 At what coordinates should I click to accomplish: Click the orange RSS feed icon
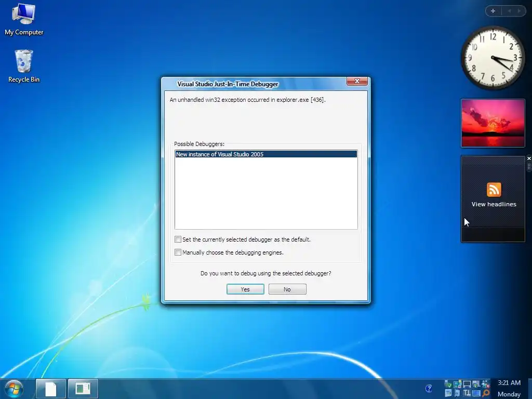click(494, 190)
